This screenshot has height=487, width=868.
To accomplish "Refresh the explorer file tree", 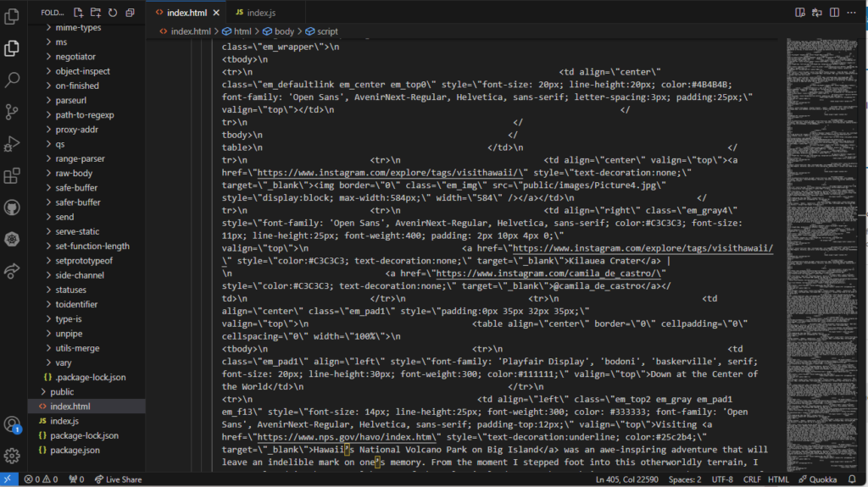I will click(113, 13).
